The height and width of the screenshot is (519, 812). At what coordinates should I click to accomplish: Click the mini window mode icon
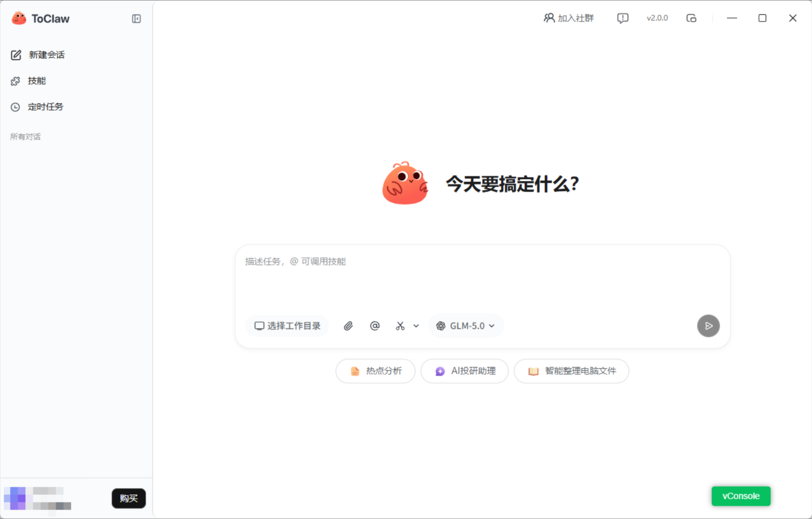coord(691,18)
